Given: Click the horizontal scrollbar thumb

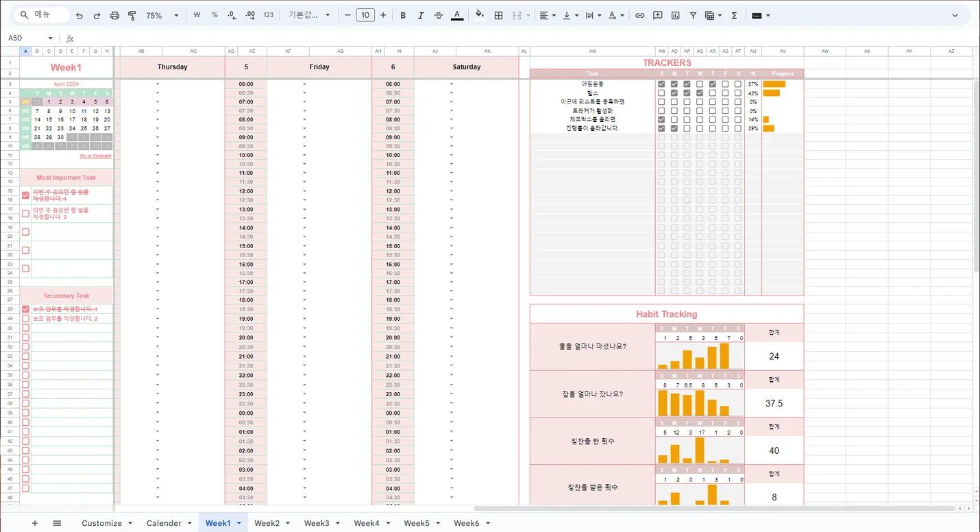Looking at the screenshot, I should [x=713, y=509].
